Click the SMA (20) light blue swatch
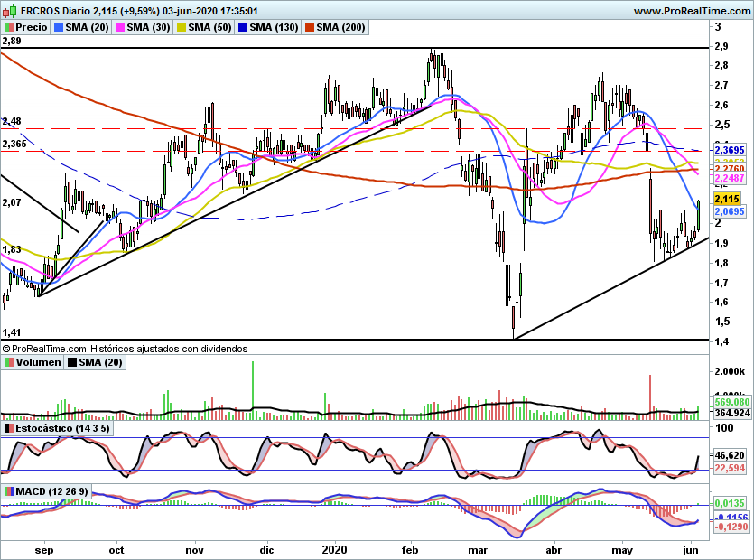 (59, 27)
